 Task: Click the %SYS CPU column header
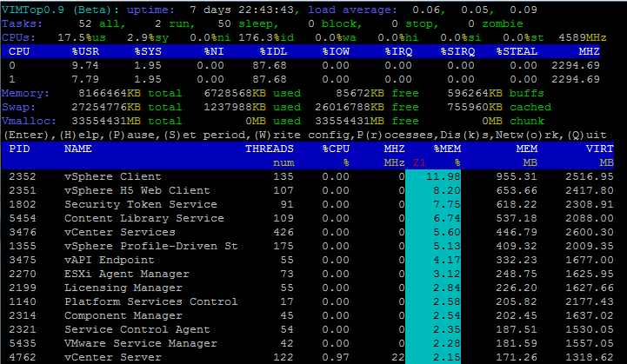(x=148, y=51)
